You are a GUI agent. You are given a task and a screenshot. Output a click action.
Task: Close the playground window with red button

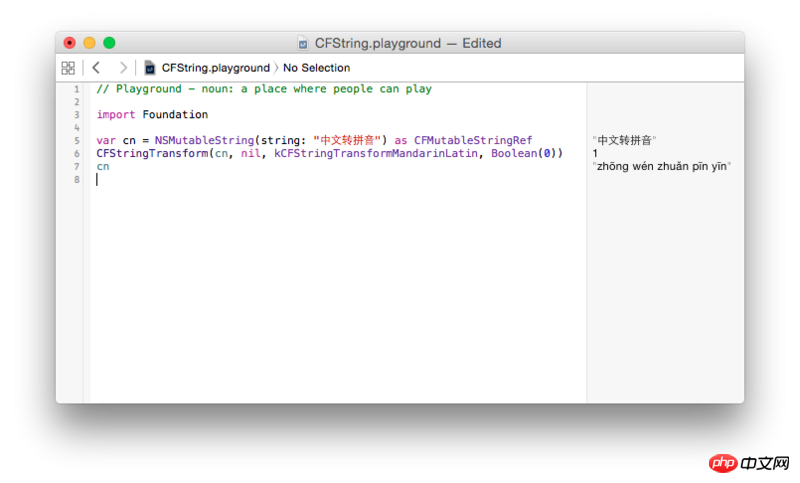pos(69,43)
